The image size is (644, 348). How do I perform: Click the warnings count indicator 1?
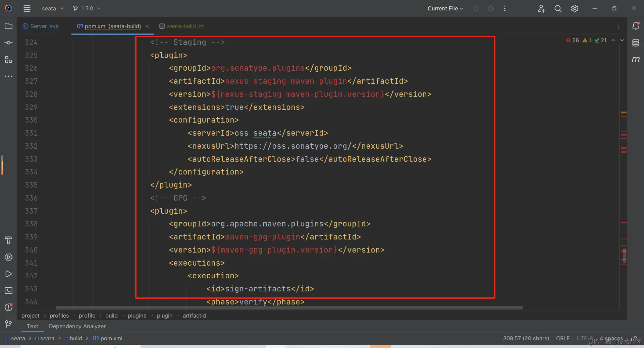click(587, 40)
